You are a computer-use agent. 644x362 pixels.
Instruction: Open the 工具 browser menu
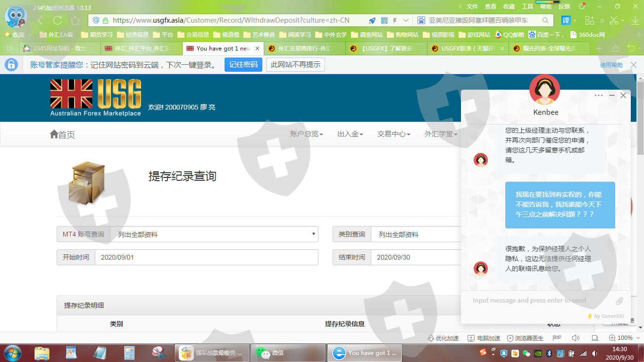coord(527,7)
